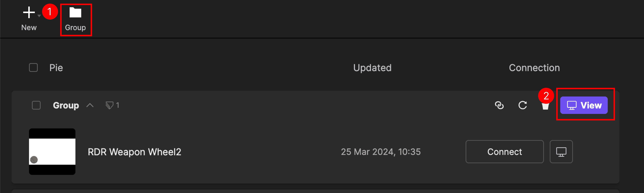Click the link/sync icon on the Group row
The image size is (644, 193).
[499, 105]
